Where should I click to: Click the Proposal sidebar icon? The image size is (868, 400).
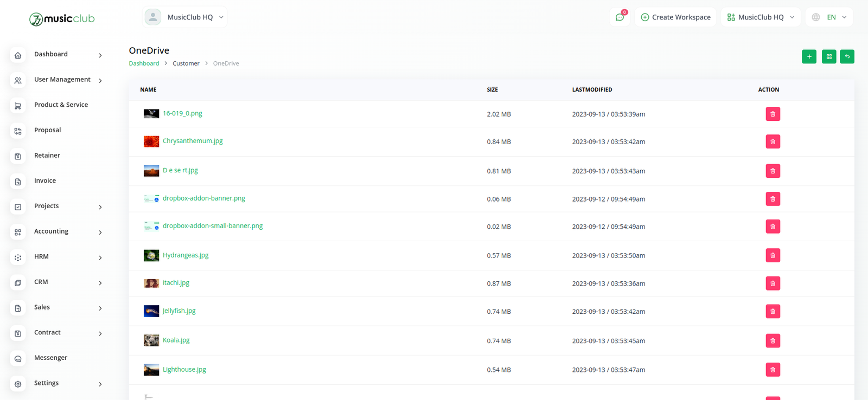click(18, 131)
